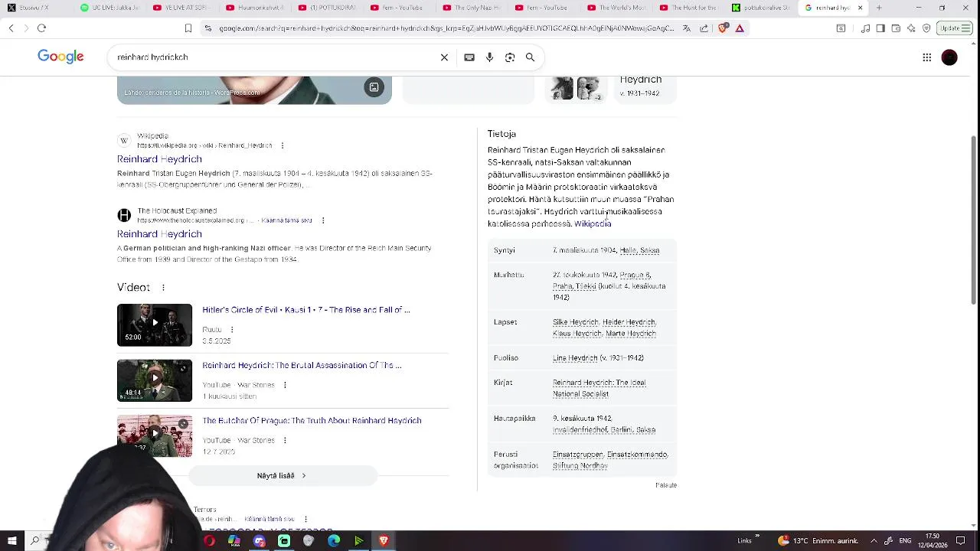980x551 pixels.
Task: Open Microsoft Edge from the taskbar
Action: pyautogui.click(x=334, y=541)
